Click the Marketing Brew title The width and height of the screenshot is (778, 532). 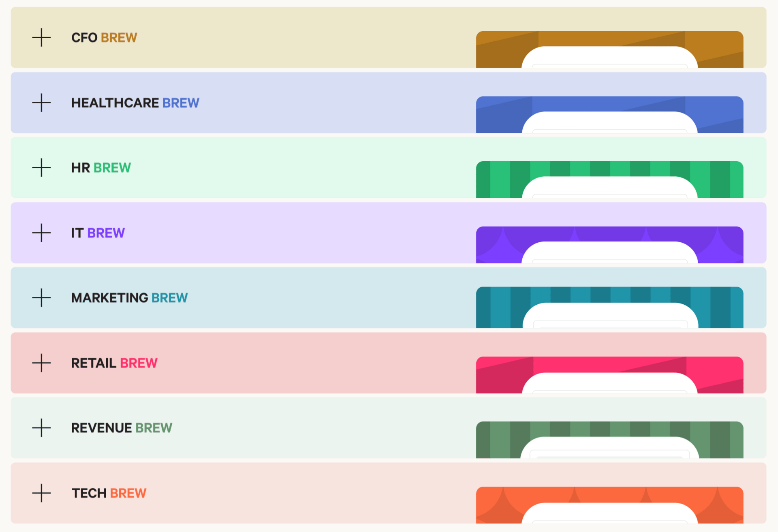click(x=129, y=298)
